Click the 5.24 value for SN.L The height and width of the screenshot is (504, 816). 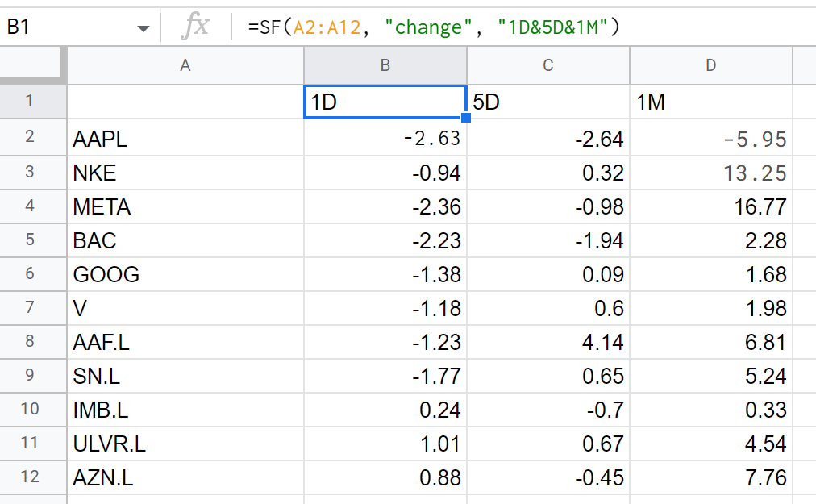click(711, 376)
